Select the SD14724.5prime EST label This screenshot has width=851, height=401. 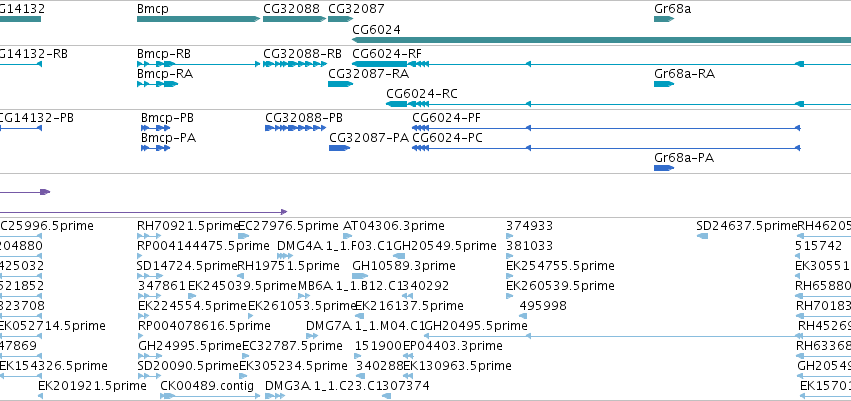coord(188,266)
